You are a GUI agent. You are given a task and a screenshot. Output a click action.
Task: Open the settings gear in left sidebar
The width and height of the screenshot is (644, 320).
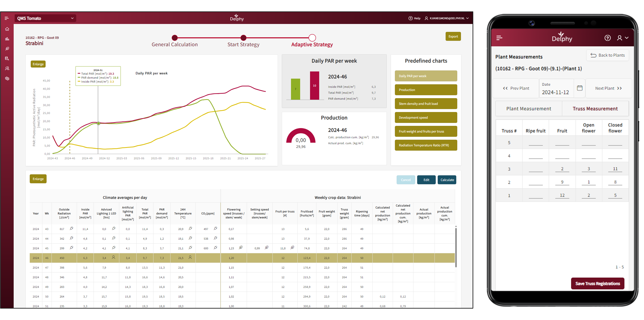[x=7, y=79]
